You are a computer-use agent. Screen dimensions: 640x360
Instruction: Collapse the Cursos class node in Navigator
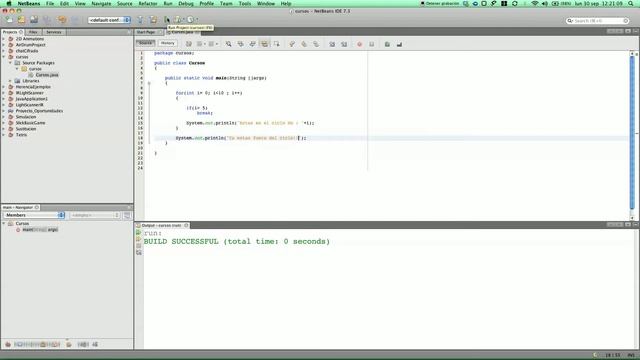tap(4, 224)
